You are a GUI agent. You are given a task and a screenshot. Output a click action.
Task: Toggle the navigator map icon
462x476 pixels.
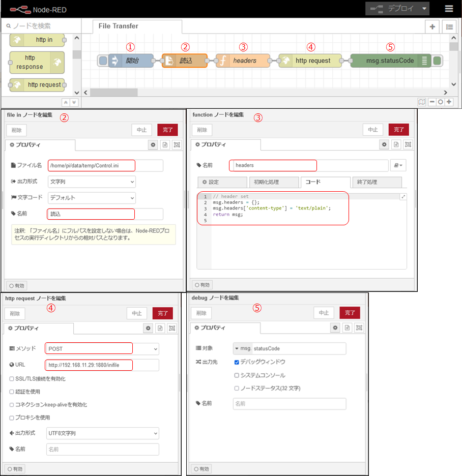point(421,102)
